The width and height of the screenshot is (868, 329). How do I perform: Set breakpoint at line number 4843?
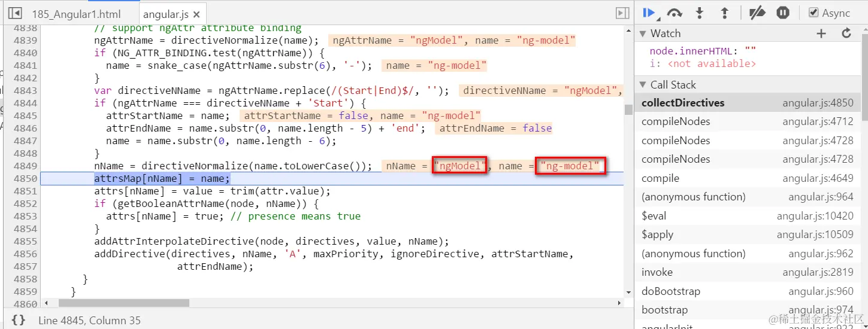pyautogui.click(x=25, y=91)
